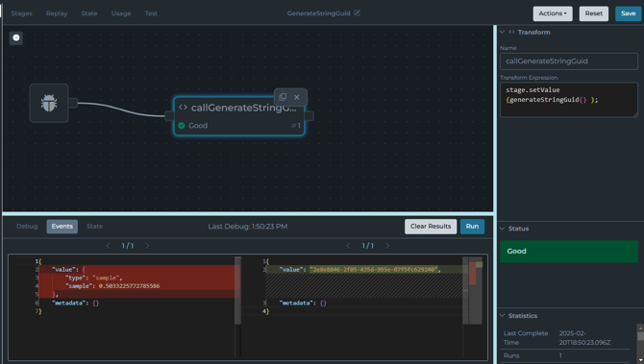Click the "metadata" line in the input pane
This screenshot has height=364, width=644.
click(x=76, y=303)
